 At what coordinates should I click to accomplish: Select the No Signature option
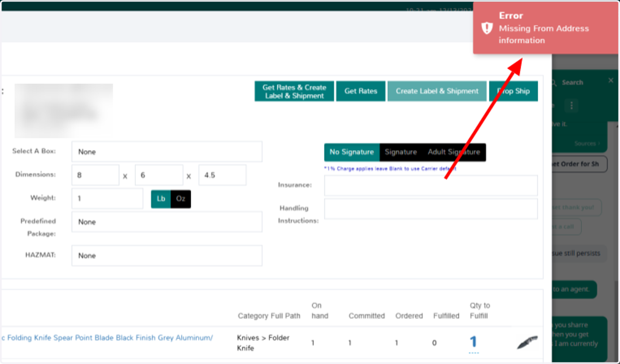coord(352,152)
